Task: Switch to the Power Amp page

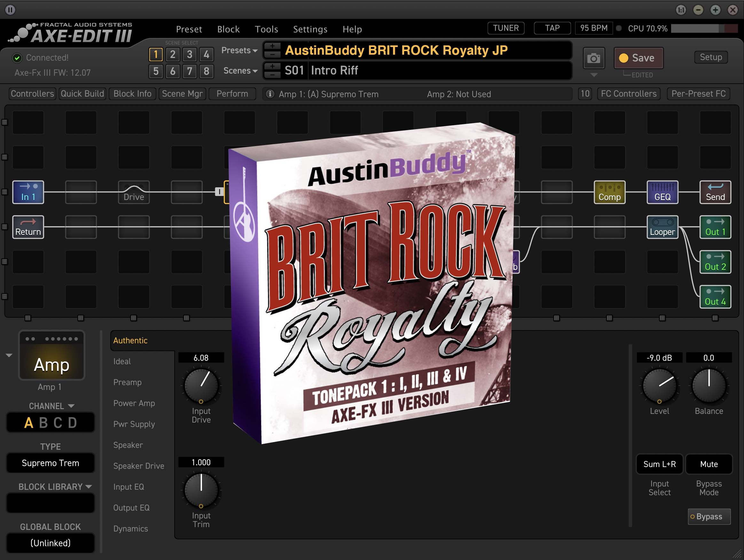Action: click(134, 403)
